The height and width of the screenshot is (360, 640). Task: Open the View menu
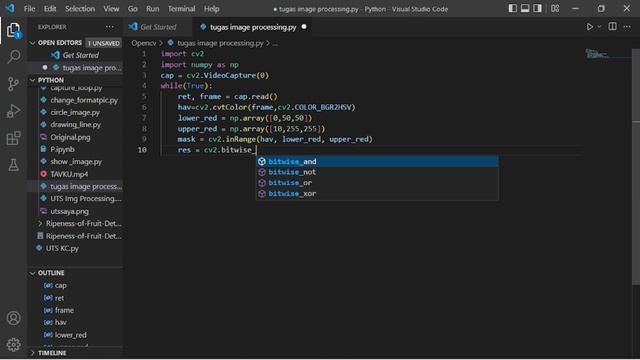click(111, 9)
